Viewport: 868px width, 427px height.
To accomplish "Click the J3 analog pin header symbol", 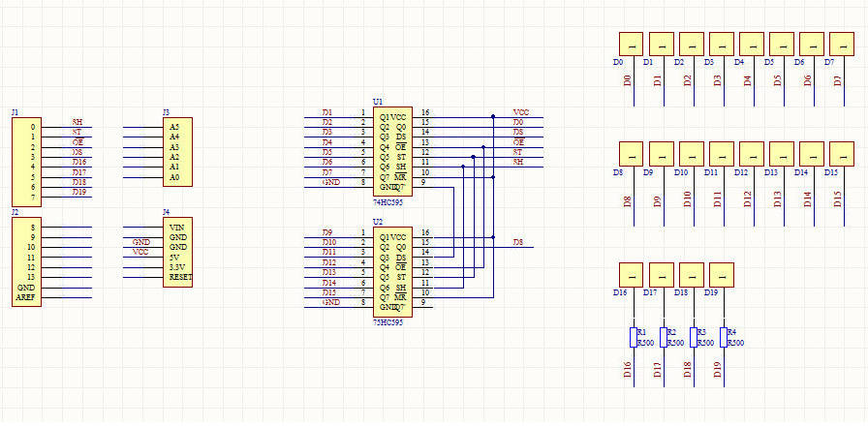I will [177, 152].
